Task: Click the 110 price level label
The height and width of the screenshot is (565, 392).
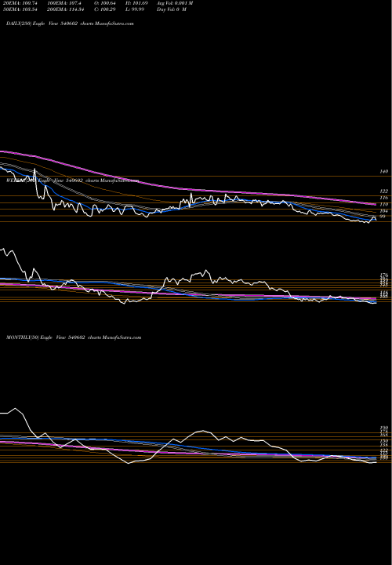Action: [x=383, y=204]
